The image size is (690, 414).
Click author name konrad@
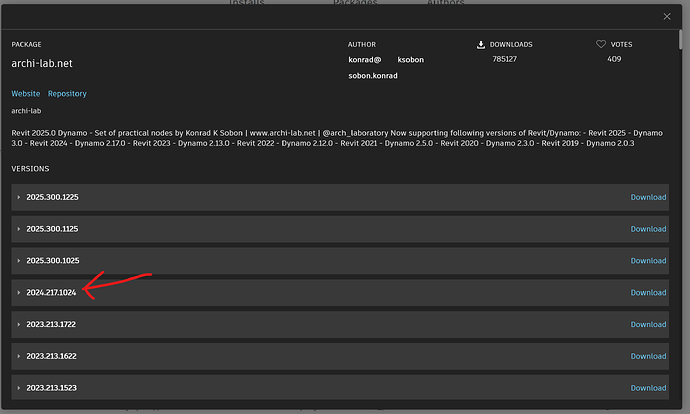tap(365, 59)
